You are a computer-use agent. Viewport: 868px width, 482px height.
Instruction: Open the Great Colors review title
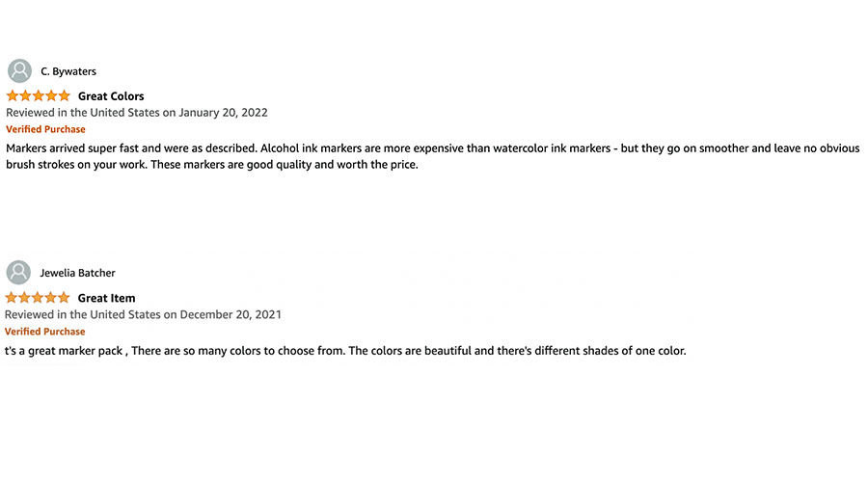tap(111, 96)
